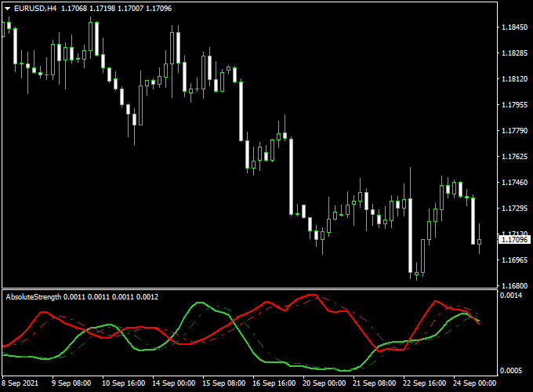Click the 8 Sep 2021 date label
Screen dimensions: 533x392
point(20,383)
